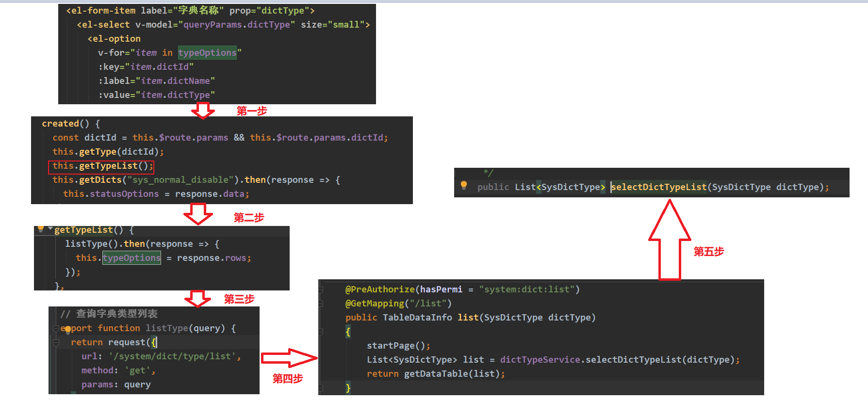Image resolution: width=868 pixels, height=401 pixels.
Task: Toggle the fold marker on the @GetMapping line
Action: (x=321, y=304)
